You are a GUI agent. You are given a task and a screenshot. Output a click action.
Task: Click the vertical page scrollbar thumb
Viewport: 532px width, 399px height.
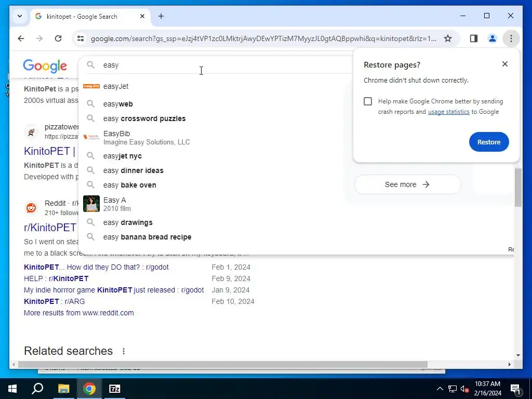tap(518, 187)
